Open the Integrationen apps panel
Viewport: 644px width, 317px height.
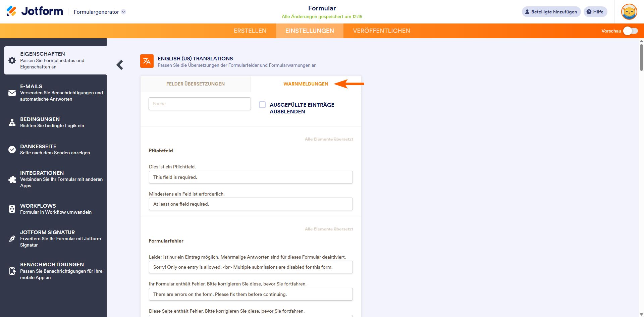point(54,179)
